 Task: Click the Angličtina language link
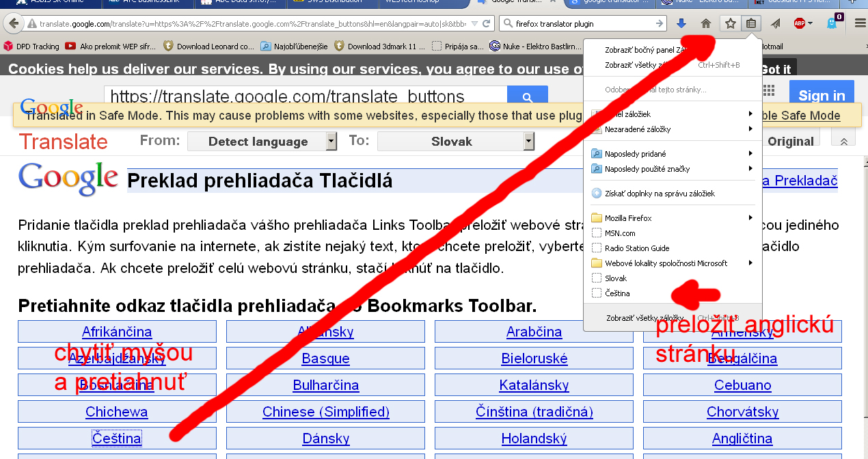[742, 438]
